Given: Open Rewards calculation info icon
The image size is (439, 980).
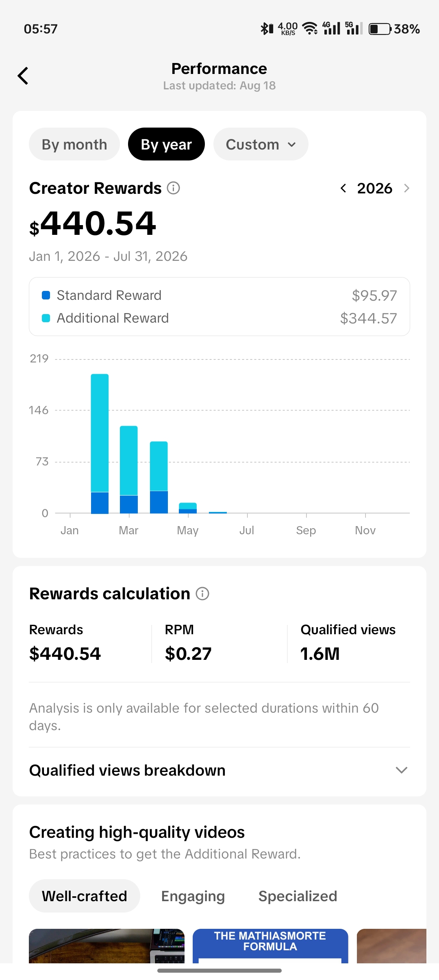Looking at the screenshot, I should click(202, 594).
